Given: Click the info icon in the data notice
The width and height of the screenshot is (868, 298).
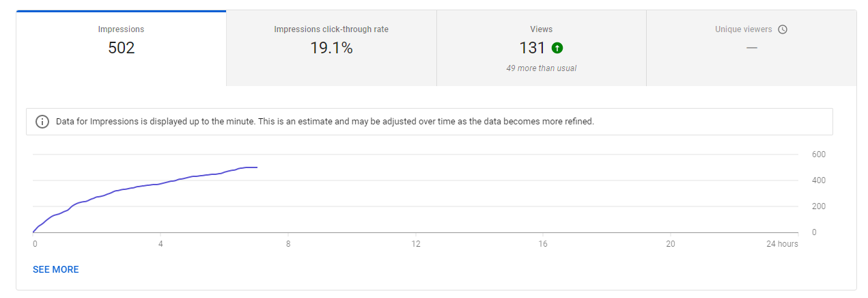Looking at the screenshot, I should (x=42, y=122).
